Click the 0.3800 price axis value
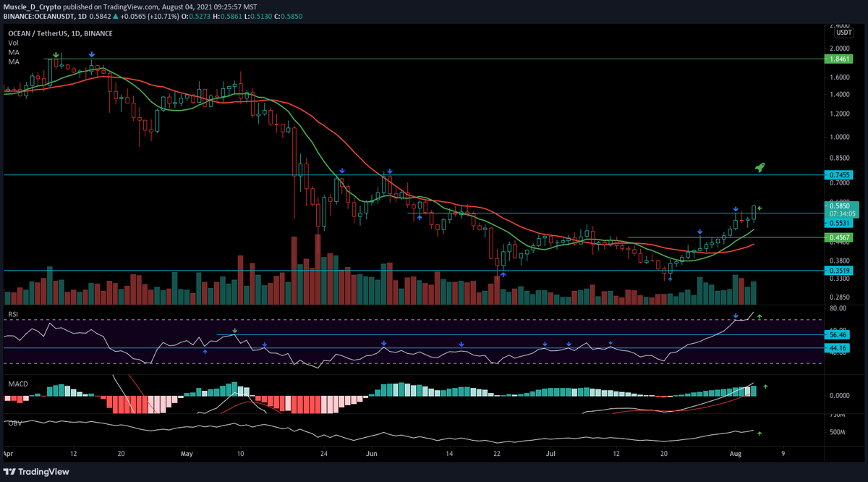Viewport: 868px width, 482px height. tap(840, 261)
